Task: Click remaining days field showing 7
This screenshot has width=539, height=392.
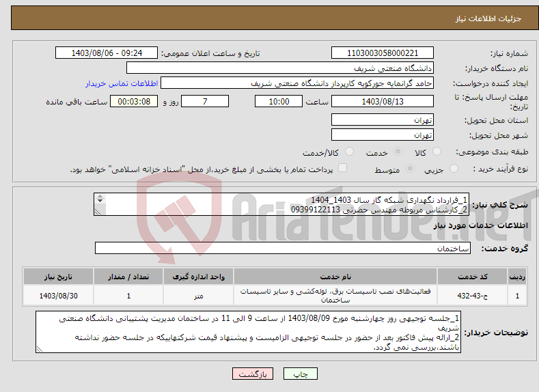Action: coord(205,101)
